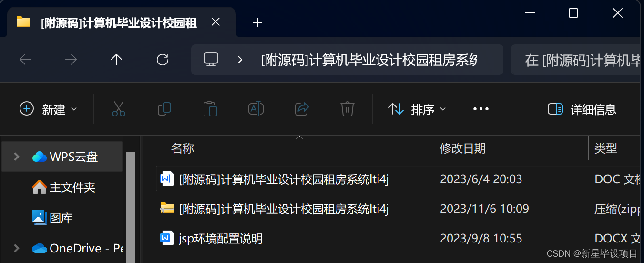
Task: Click the Refresh icon in navigation bar
Action: click(x=163, y=60)
